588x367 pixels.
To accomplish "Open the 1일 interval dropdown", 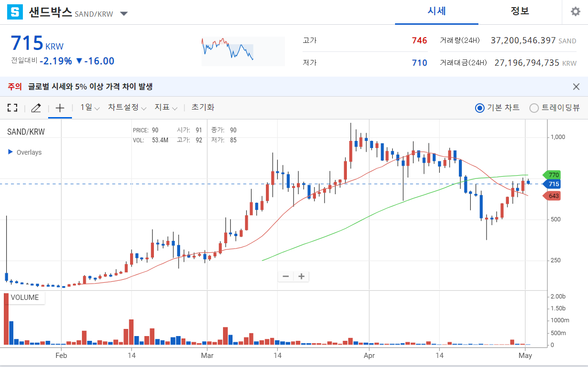I will coord(90,108).
